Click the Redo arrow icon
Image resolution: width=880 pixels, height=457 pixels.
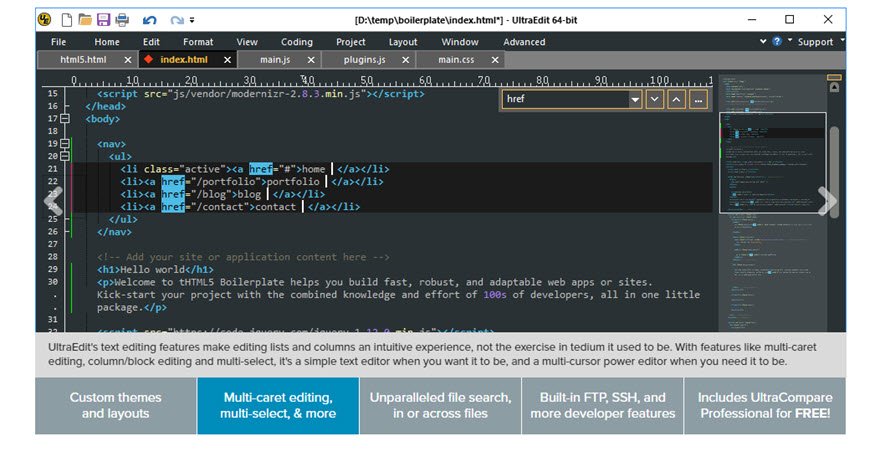click(177, 19)
